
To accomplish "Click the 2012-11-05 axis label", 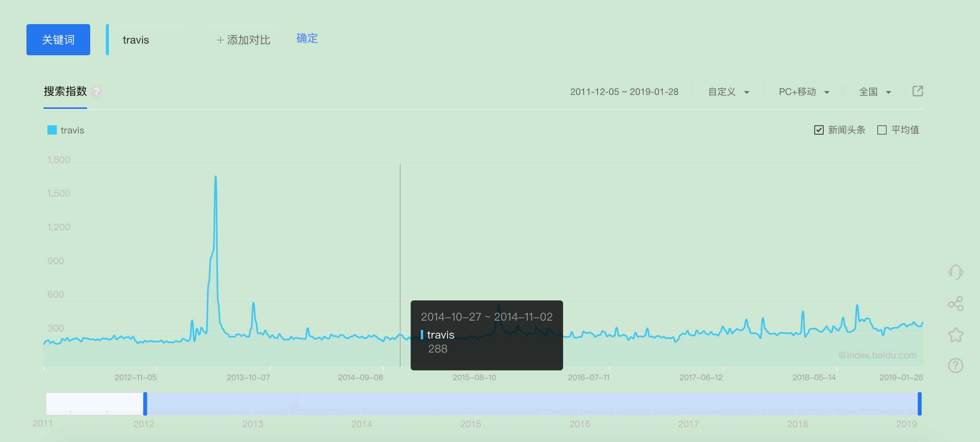I will (x=136, y=377).
